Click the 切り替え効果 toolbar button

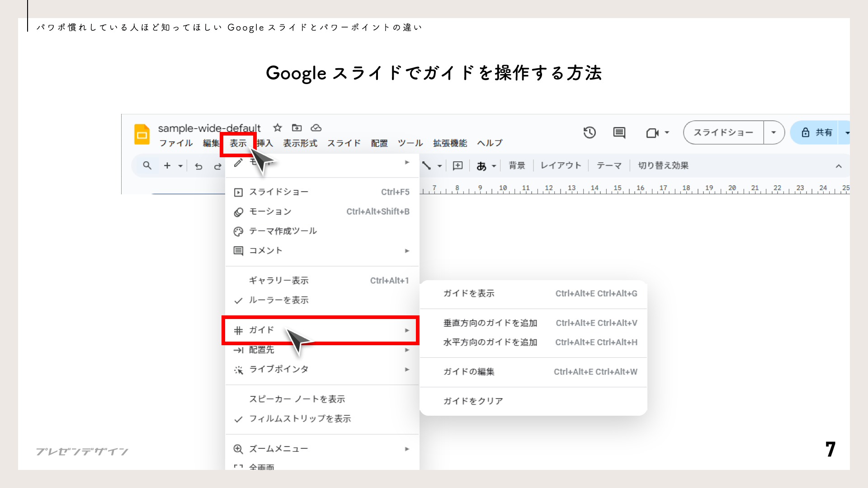tap(663, 165)
